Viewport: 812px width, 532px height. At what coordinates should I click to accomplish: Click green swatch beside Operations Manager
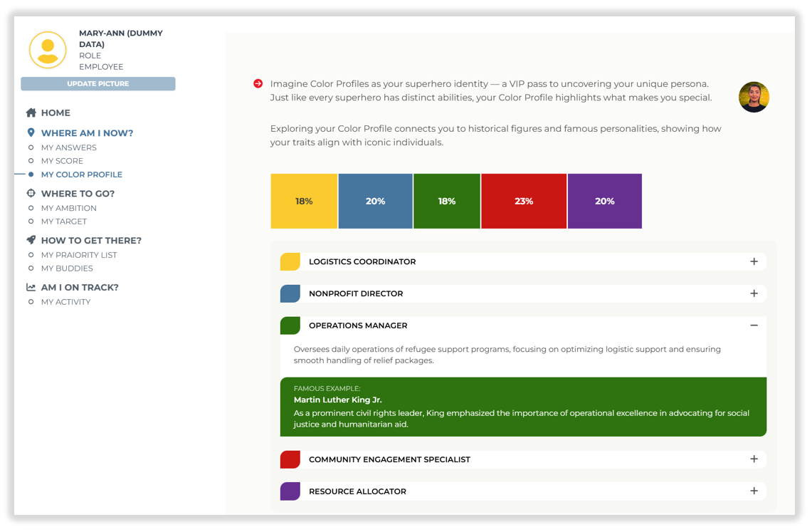coord(290,326)
